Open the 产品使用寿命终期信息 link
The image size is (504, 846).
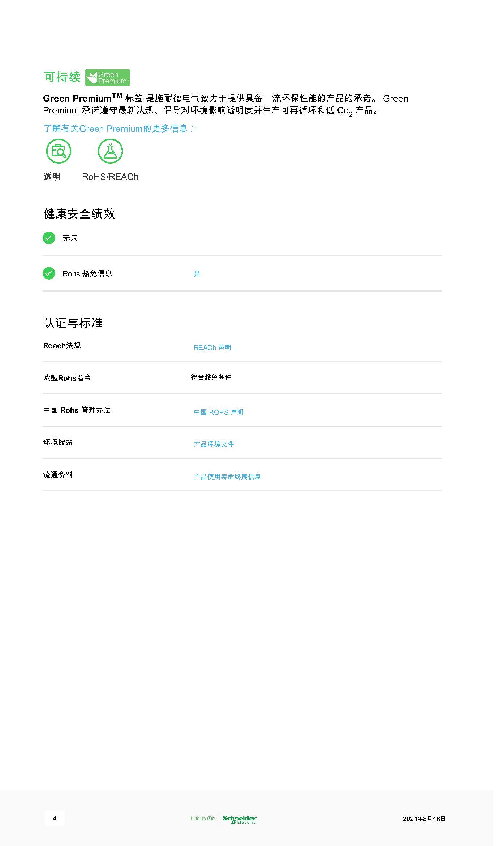(x=227, y=477)
